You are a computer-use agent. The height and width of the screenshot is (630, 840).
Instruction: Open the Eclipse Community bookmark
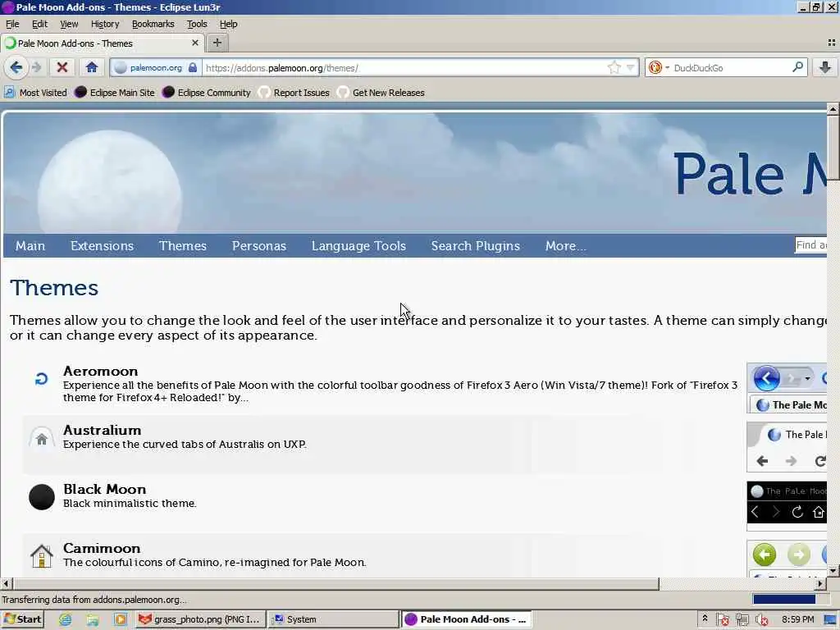point(207,93)
